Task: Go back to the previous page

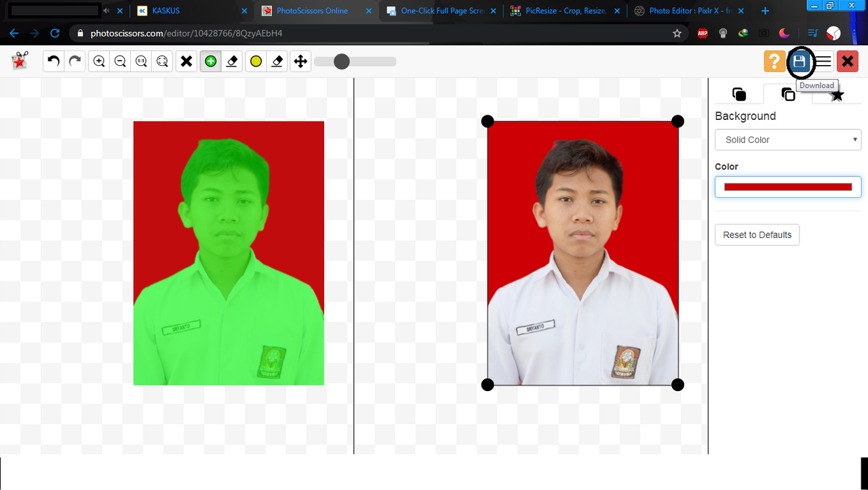Action: pyautogui.click(x=14, y=33)
